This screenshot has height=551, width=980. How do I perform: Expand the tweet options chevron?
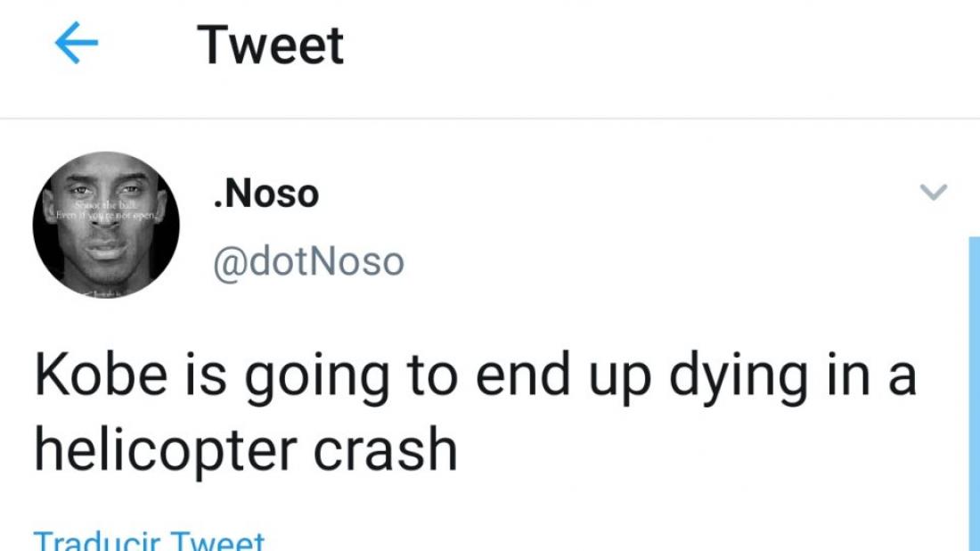[933, 192]
